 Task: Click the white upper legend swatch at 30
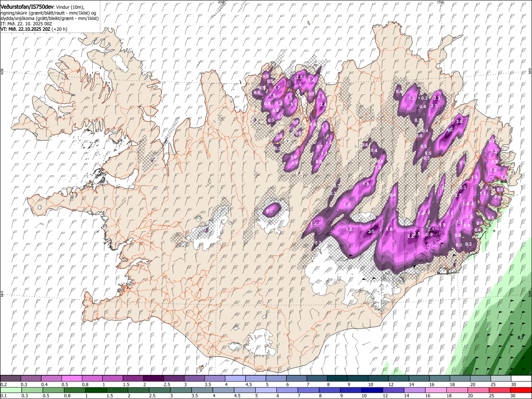pos(521,378)
